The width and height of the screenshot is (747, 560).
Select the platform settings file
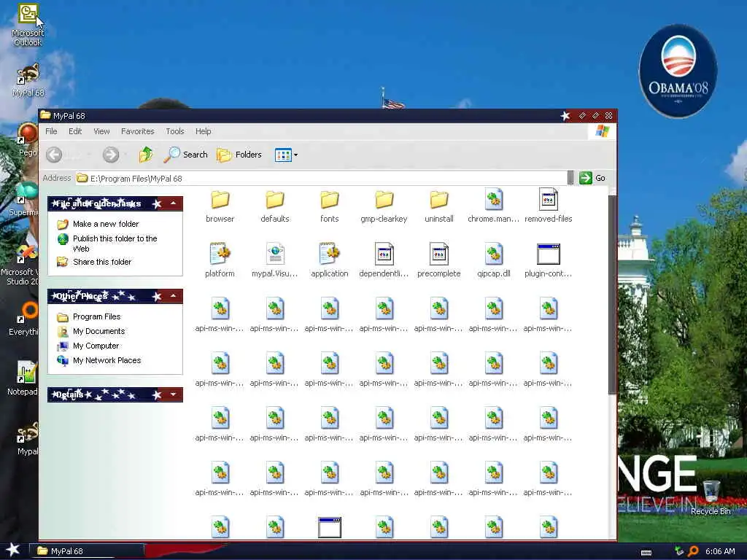pos(220,260)
